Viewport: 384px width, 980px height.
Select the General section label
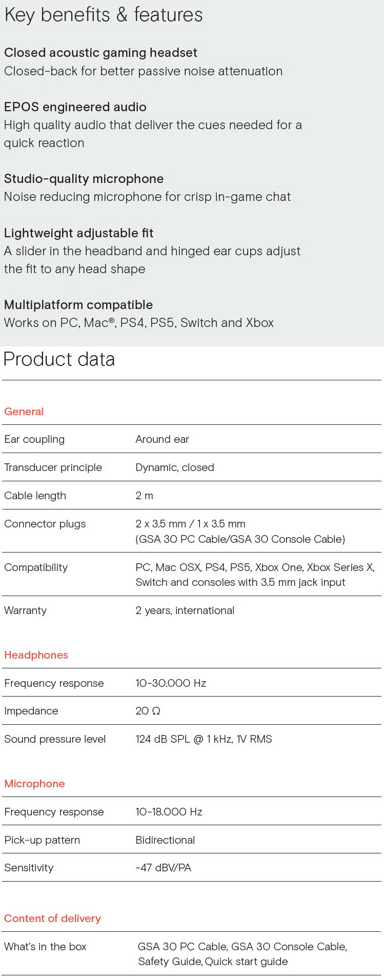(x=24, y=412)
